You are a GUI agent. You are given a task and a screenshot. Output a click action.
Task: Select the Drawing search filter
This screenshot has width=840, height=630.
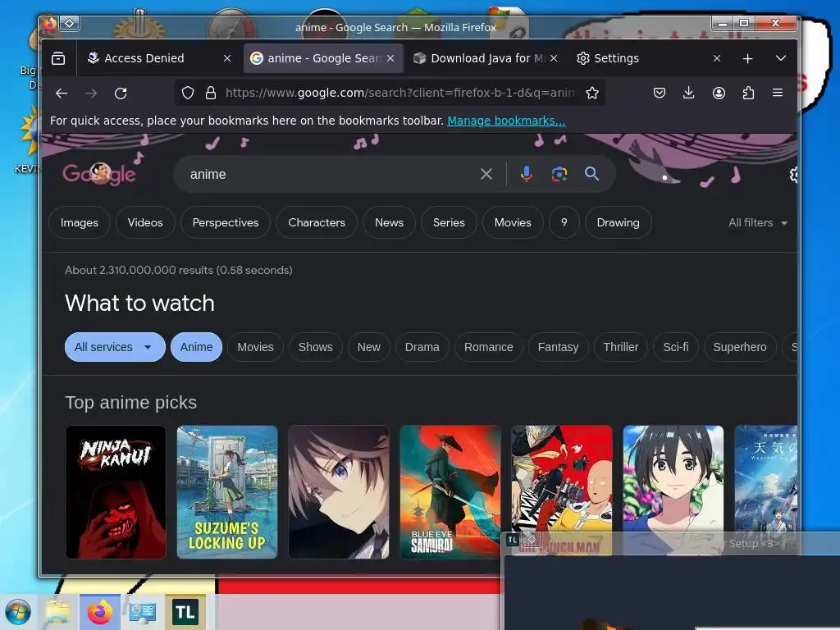pyautogui.click(x=619, y=222)
